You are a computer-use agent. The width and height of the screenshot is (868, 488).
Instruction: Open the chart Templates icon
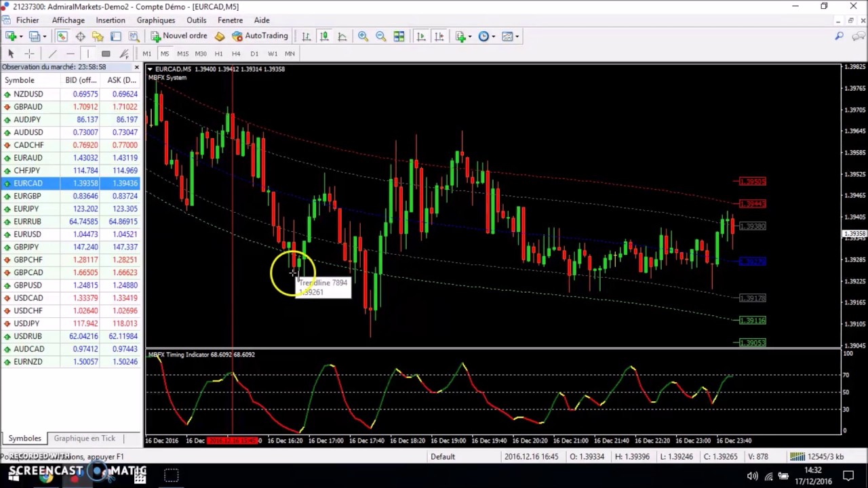click(507, 36)
